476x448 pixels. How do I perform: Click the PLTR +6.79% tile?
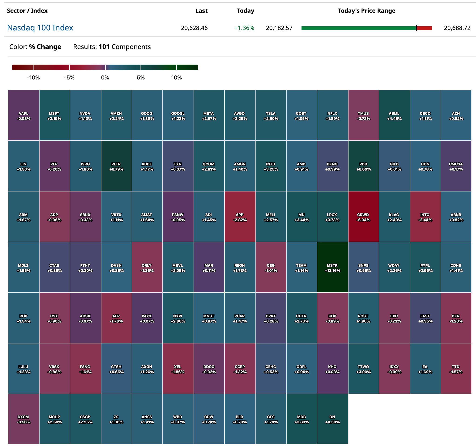coord(116,166)
